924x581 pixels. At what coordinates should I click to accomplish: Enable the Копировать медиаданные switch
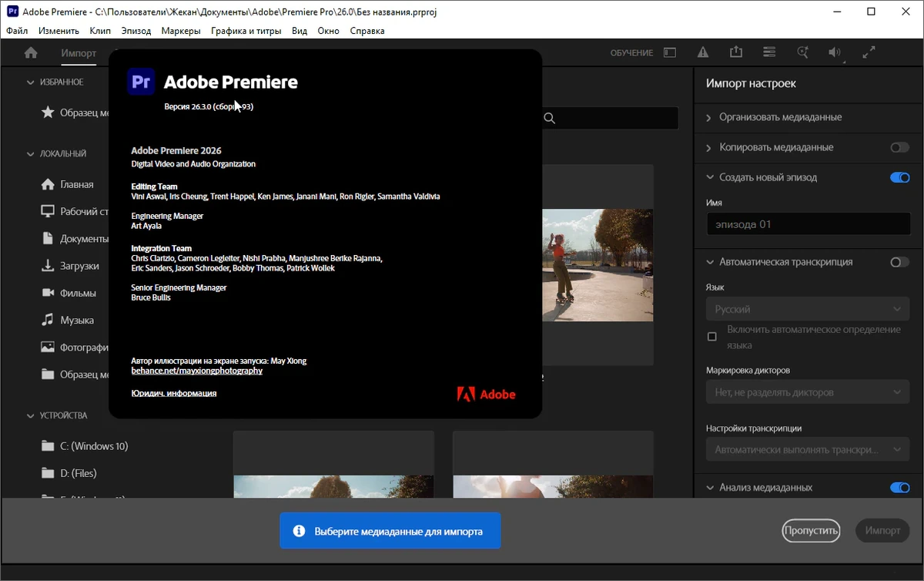(899, 147)
